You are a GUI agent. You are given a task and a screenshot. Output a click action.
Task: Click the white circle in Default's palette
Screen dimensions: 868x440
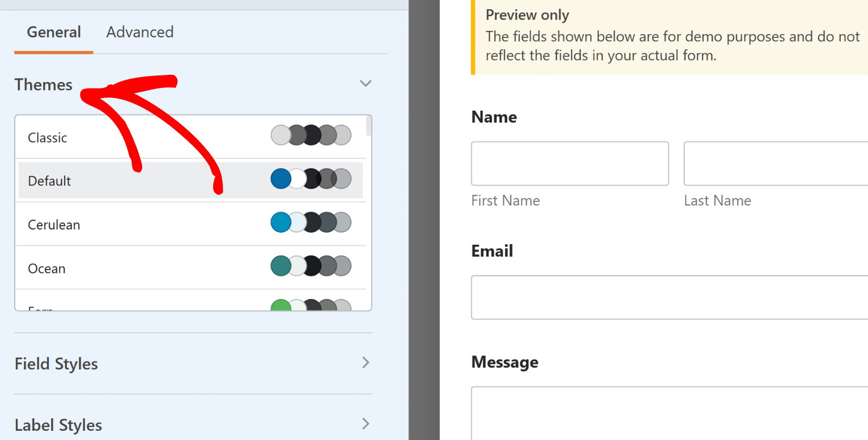click(x=296, y=178)
